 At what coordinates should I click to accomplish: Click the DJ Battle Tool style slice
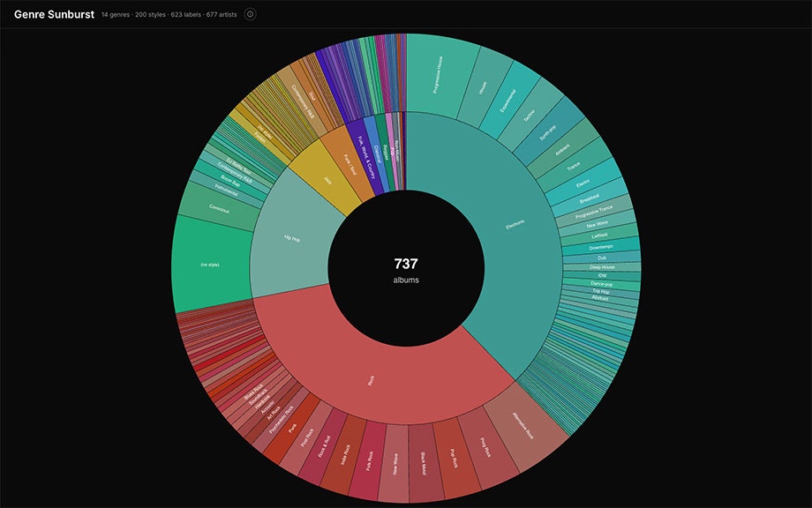(238, 166)
